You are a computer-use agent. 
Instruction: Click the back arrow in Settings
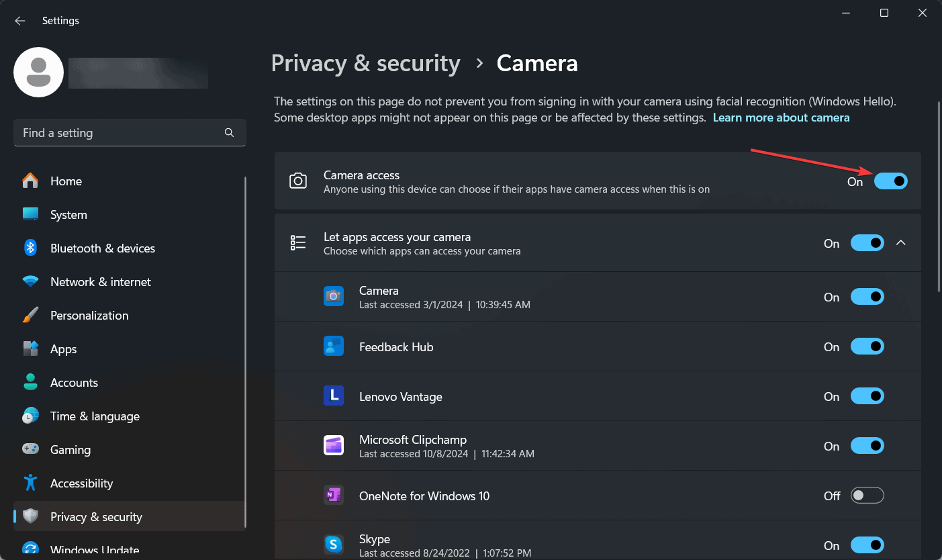coord(20,21)
